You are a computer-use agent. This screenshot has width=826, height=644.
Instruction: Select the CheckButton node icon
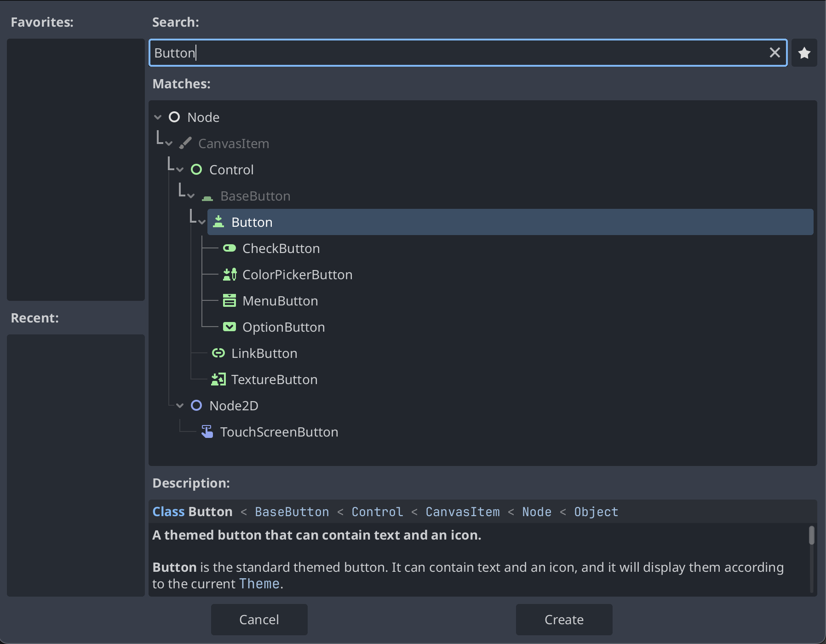[229, 248]
